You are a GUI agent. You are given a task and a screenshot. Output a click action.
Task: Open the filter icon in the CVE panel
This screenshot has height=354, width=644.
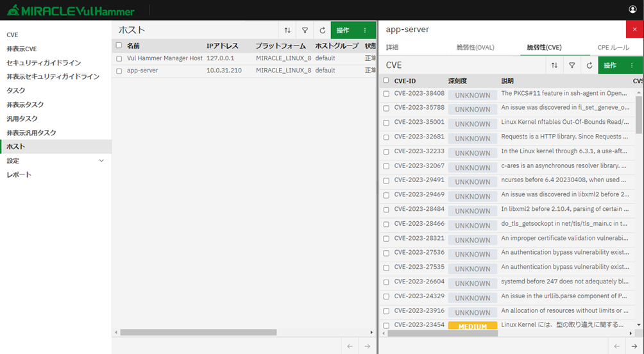point(572,65)
